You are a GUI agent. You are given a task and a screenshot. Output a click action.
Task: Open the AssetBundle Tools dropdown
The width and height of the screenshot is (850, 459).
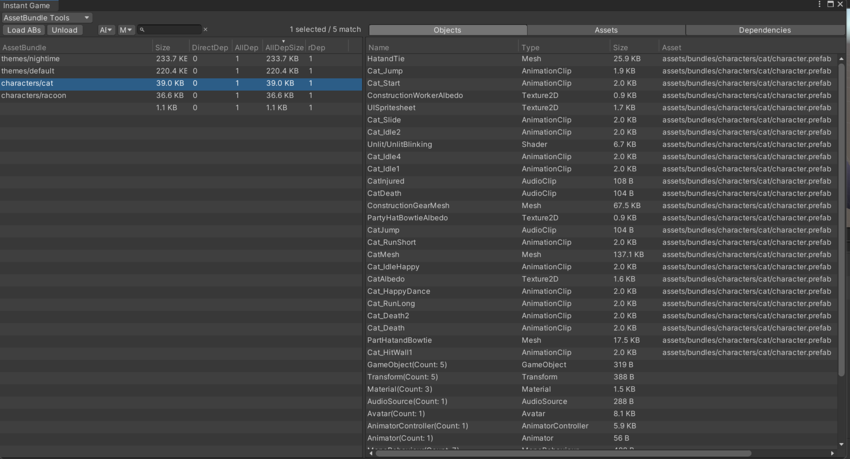[47, 18]
